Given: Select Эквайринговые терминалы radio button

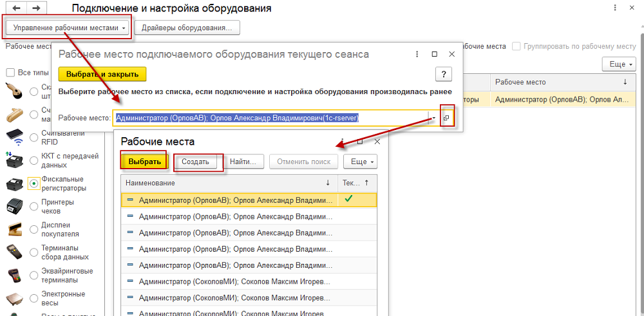Looking at the screenshot, I should tap(35, 276).
